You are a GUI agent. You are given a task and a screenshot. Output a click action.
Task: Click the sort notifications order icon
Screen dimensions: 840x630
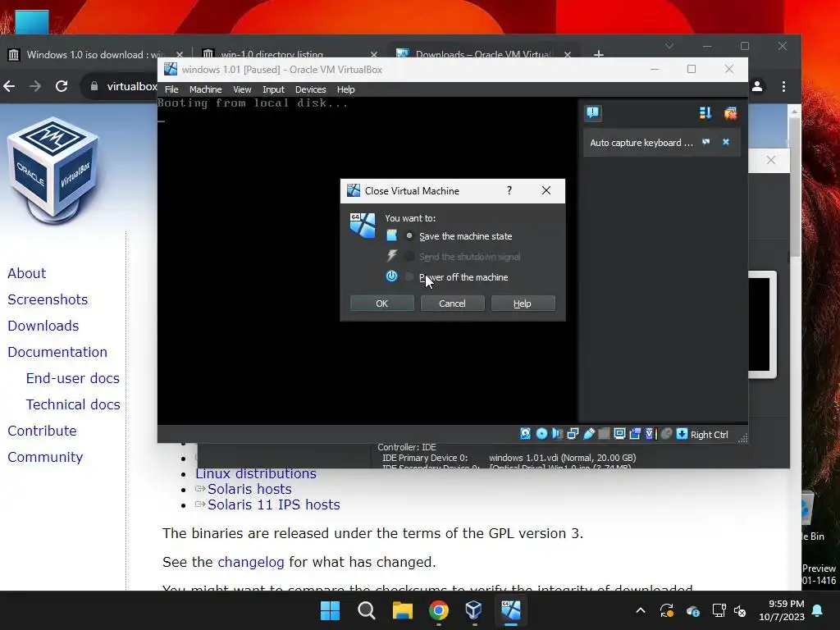[705, 112]
